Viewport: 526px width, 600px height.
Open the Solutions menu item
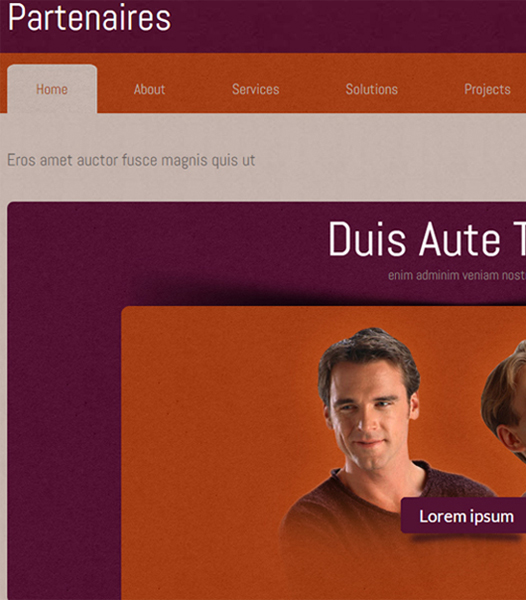(x=371, y=89)
